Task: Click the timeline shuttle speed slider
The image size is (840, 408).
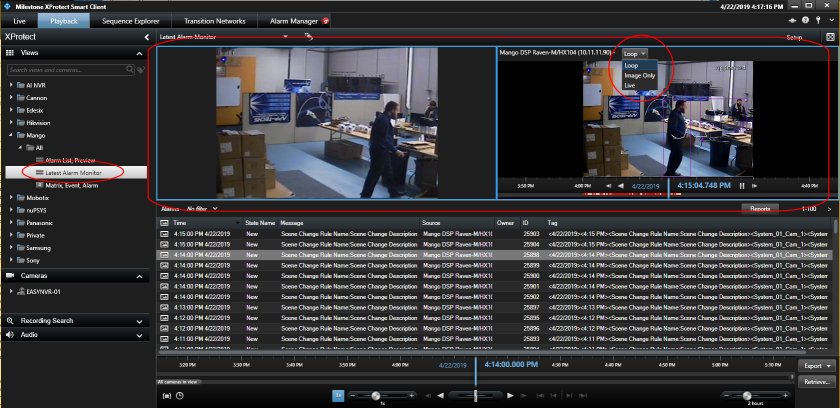Action: (x=475, y=396)
